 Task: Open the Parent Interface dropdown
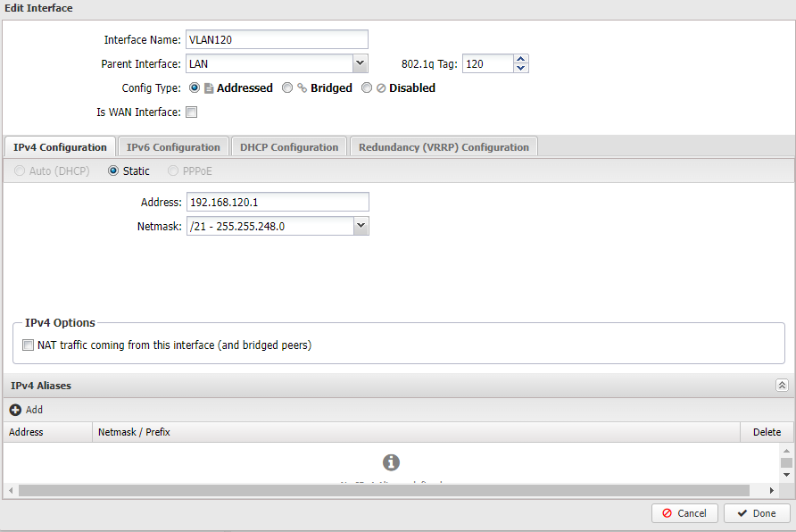click(360, 63)
